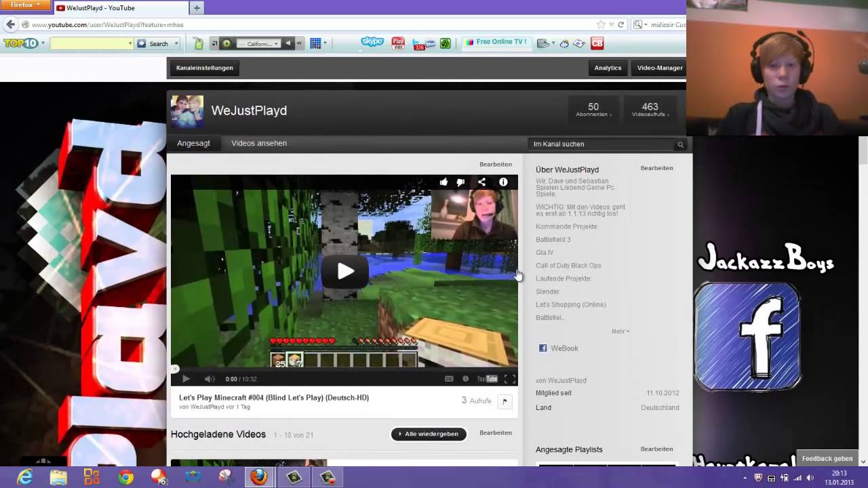Open the video info icon

point(503,182)
